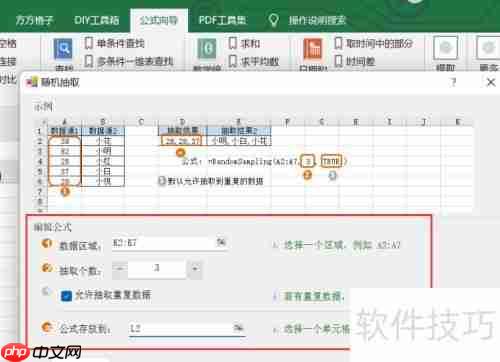Select the 求平均数 formula option
Image resolution: width=500 pixels, height=362 pixels.
(254, 61)
